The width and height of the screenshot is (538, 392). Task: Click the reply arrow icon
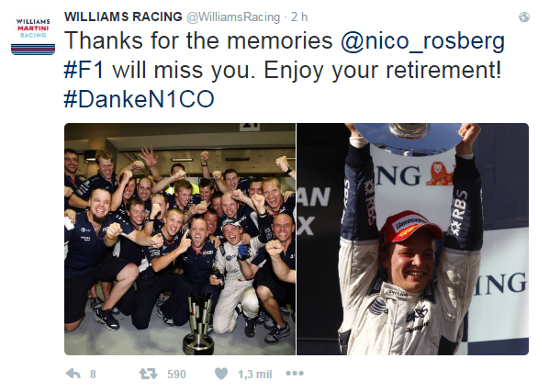click(73, 374)
